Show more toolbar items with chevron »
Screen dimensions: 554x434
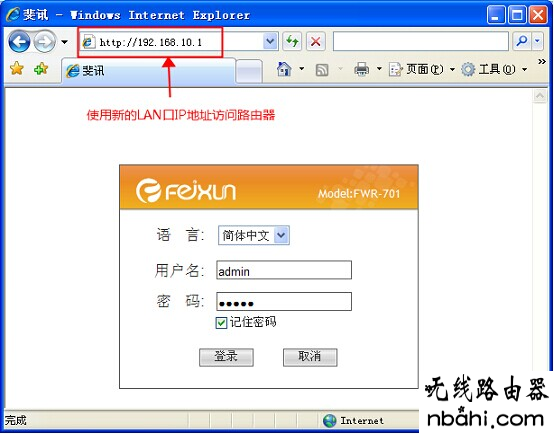click(x=542, y=62)
